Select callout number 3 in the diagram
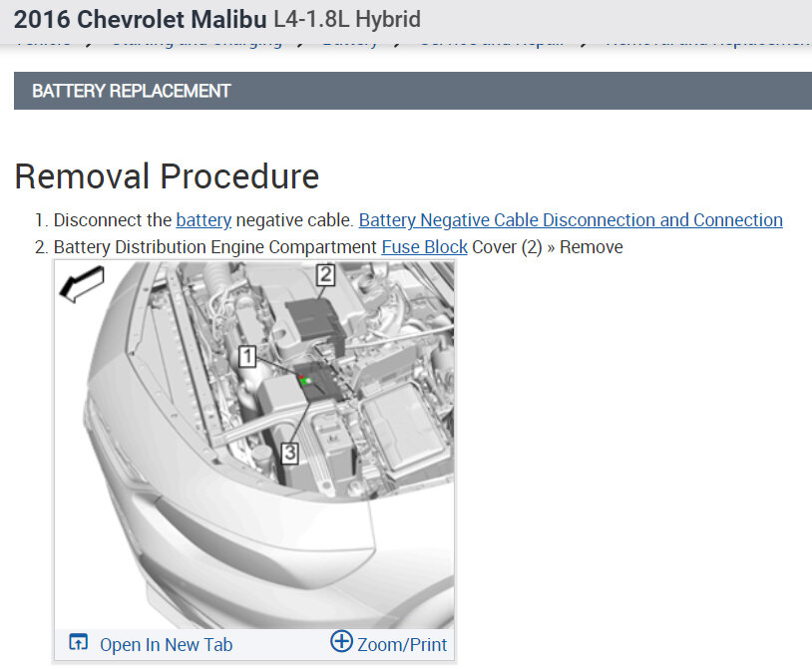Viewport: 812px width, 669px height. click(289, 454)
